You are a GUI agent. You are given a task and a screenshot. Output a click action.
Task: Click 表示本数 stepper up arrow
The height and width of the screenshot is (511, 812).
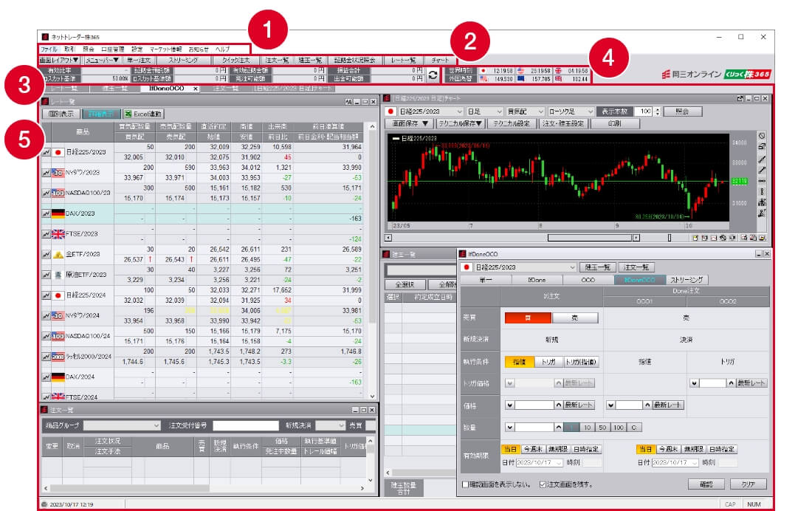pos(657,109)
